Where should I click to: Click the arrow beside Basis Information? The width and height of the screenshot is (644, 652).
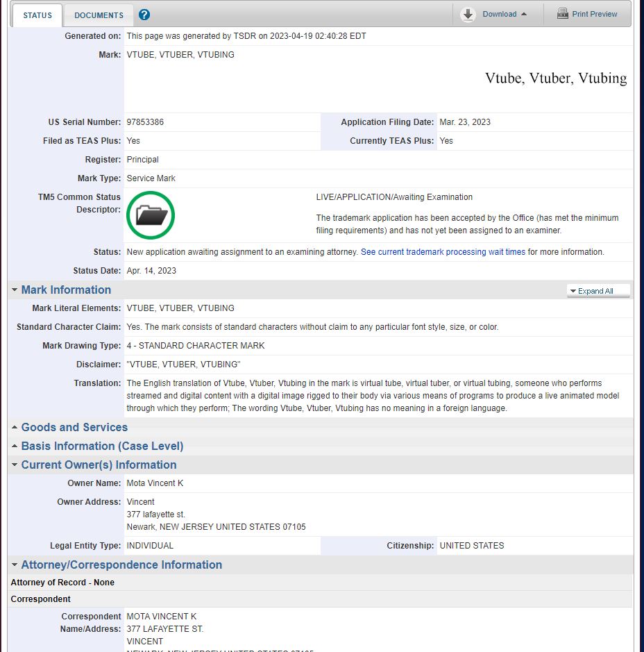[15, 446]
